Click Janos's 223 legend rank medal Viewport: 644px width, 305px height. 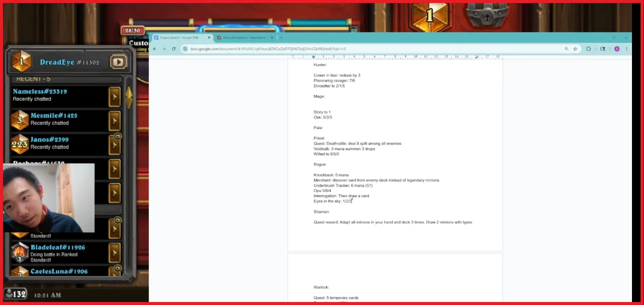tap(20, 145)
